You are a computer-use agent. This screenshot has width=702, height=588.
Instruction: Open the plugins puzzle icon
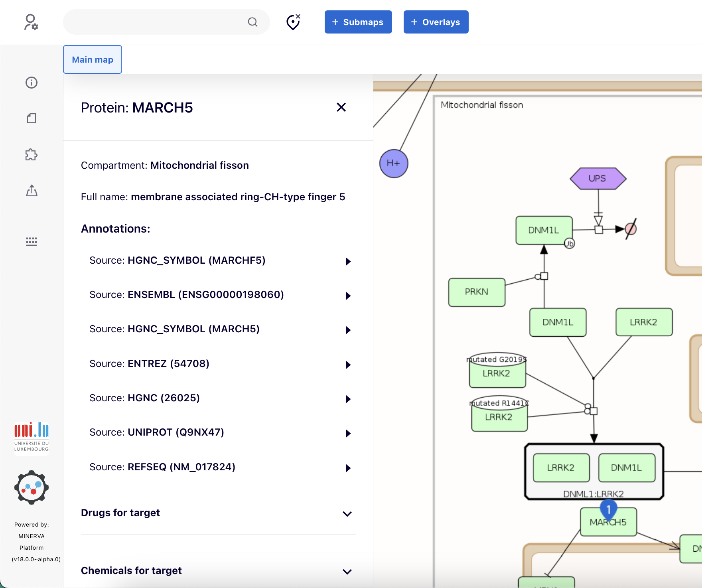(x=32, y=155)
